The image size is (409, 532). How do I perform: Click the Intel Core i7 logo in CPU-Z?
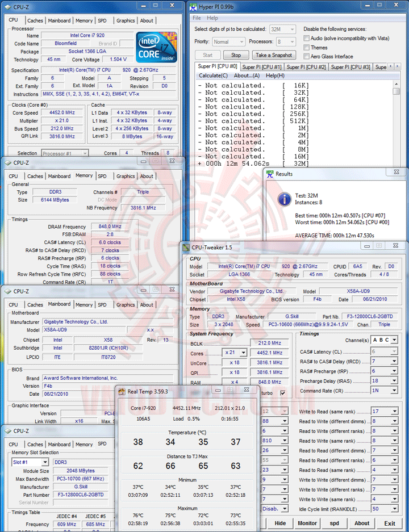(156, 47)
